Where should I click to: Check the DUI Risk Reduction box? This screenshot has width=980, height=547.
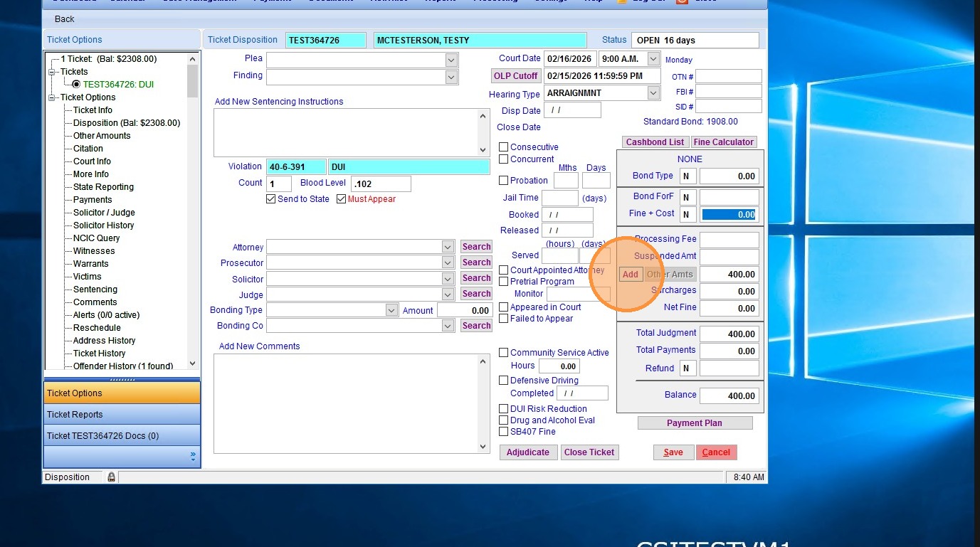click(504, 409)
